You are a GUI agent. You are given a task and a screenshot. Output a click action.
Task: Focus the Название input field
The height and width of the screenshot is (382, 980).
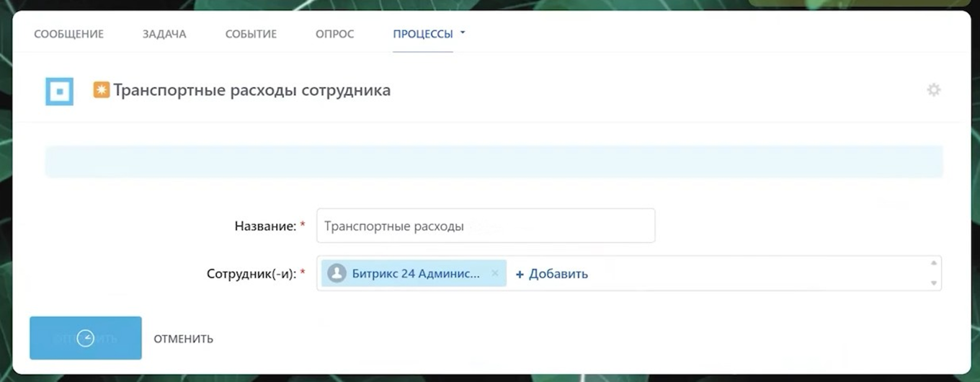[485, 226]
